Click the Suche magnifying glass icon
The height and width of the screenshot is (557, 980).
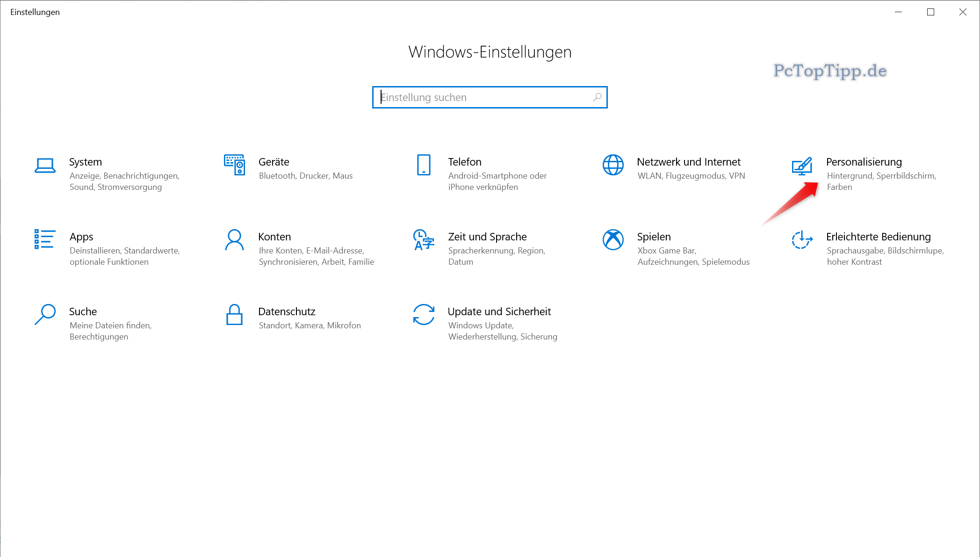[45, 314]
